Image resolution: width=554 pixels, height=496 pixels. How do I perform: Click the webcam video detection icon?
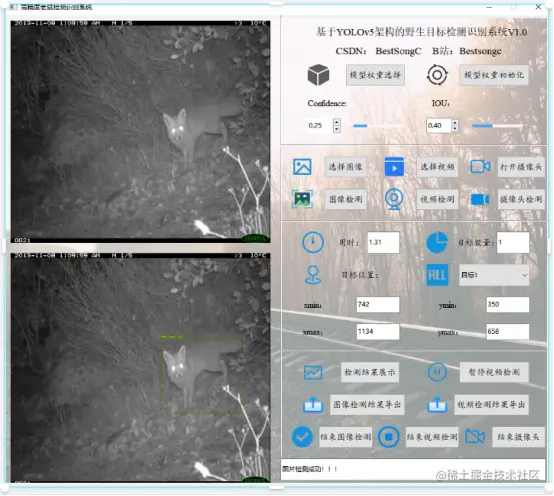pyautogui.click(x=394, y=199)
